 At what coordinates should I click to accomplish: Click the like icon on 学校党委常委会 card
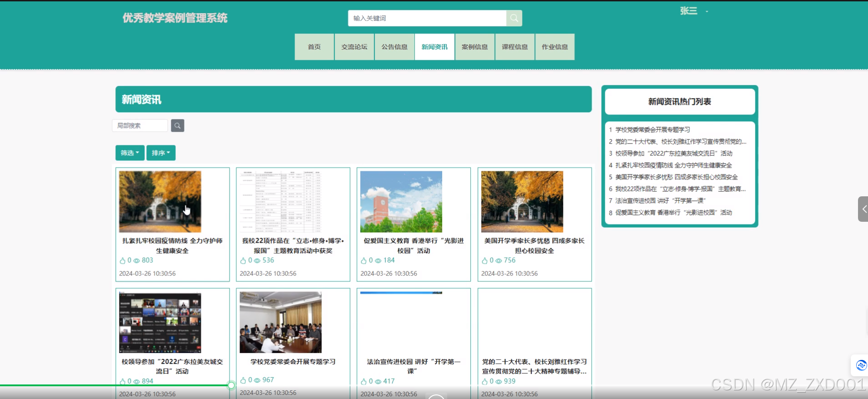243,380
